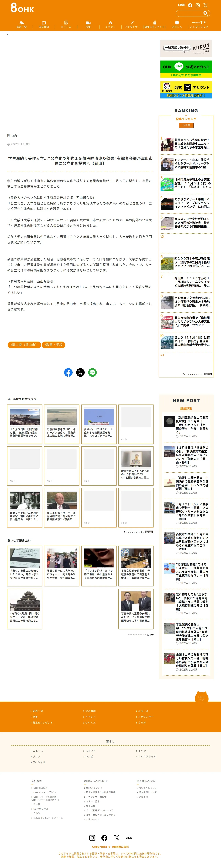Open the LINE link in the footer

click(129, 838)
